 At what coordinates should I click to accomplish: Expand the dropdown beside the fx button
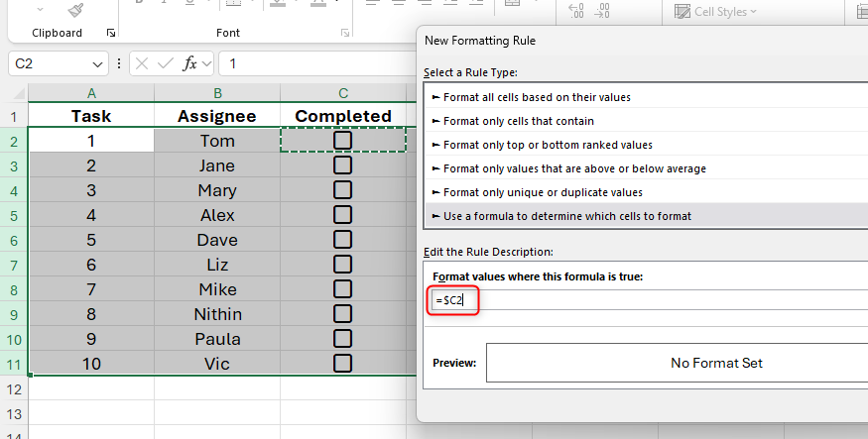click(206, 64)
